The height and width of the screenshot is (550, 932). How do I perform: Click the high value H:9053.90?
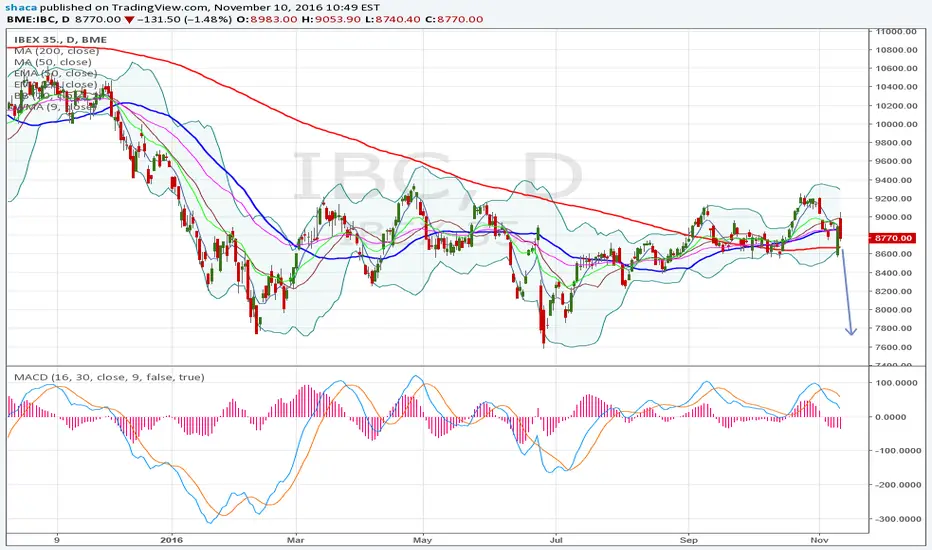click(332, 19)
